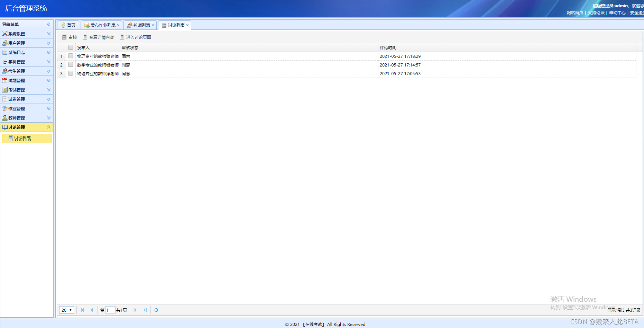
Task: Click the 发布作业列表 tab icon
Action: click(87, 25)
